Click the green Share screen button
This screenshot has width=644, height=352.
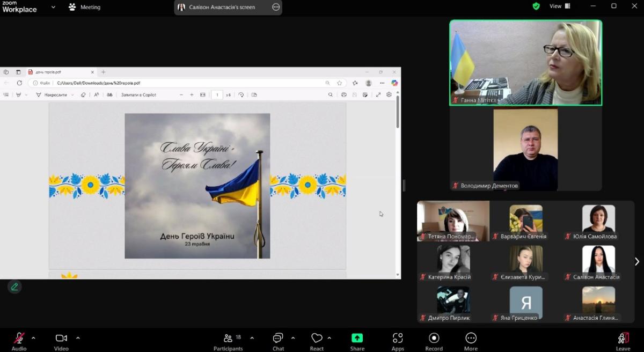pyautogui.click(x=357, y=341)
